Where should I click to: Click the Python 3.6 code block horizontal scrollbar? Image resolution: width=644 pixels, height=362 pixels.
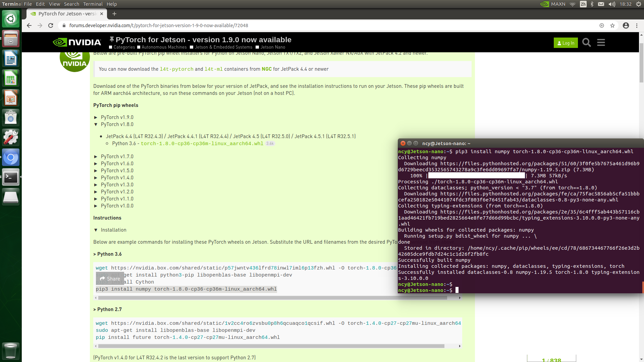(x=272, y=298)
